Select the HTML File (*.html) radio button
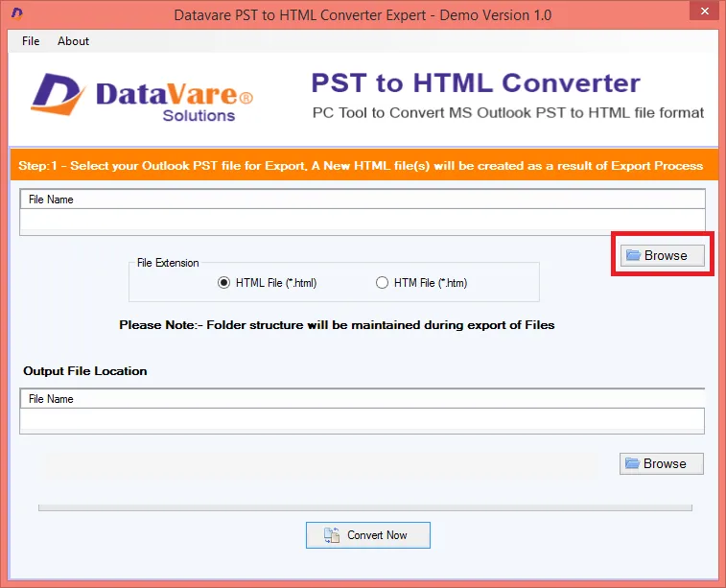 [223, 283]
